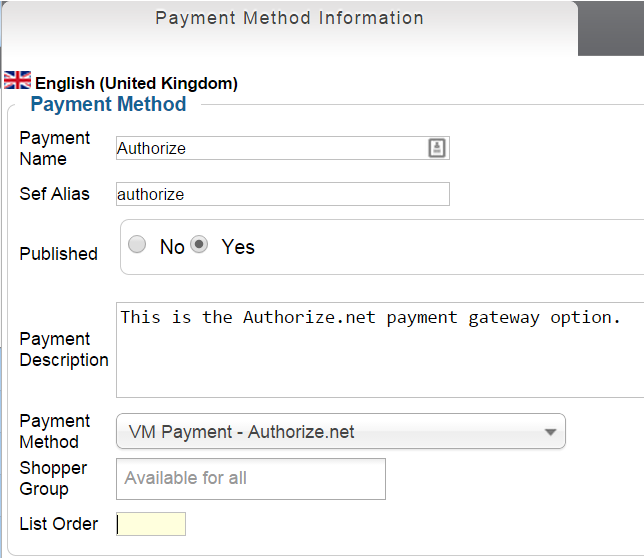Open the VM Payment - Authorize.net dropdown
Screen dimensions: 644x558
click(341, 432)
